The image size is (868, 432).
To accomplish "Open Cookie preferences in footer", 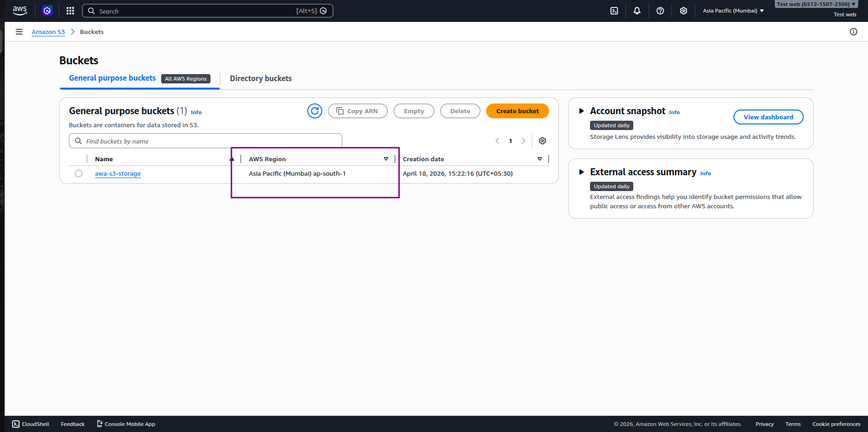I will pos(836,424).
